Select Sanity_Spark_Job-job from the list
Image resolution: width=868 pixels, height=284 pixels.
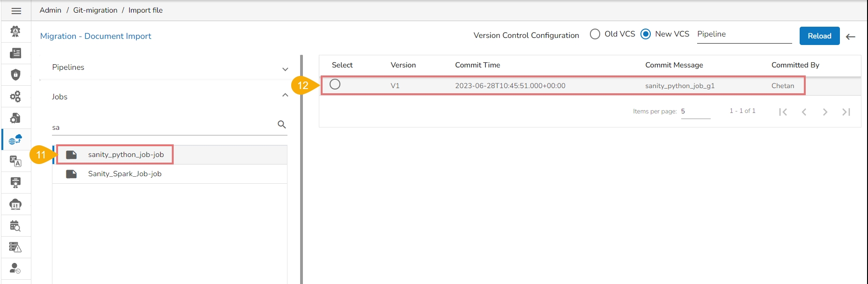point(125,174)
